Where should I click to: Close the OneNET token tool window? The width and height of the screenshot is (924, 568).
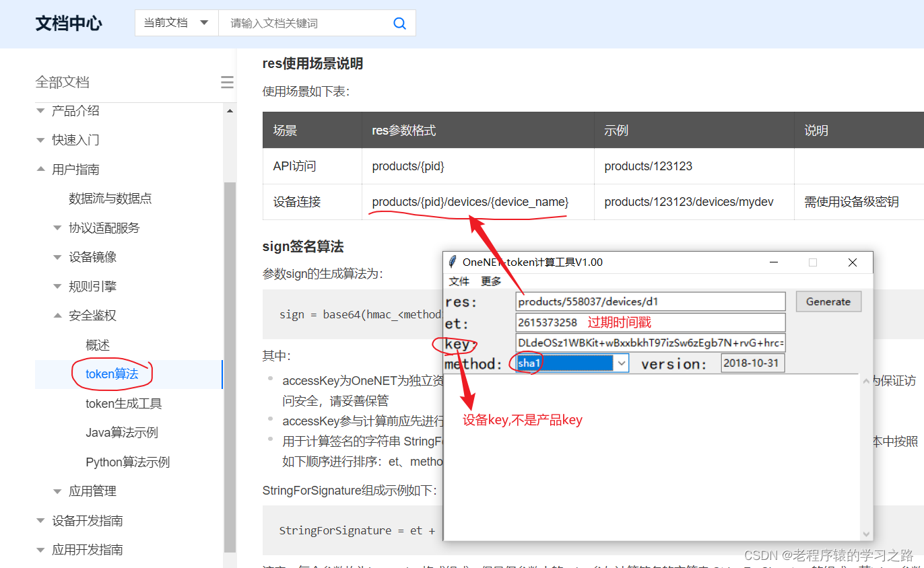[x=853, y=262]
